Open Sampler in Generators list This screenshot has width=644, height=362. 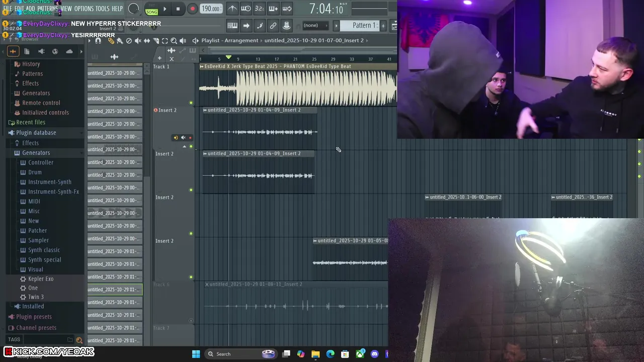pyautogui.click(x=38, y=240)
